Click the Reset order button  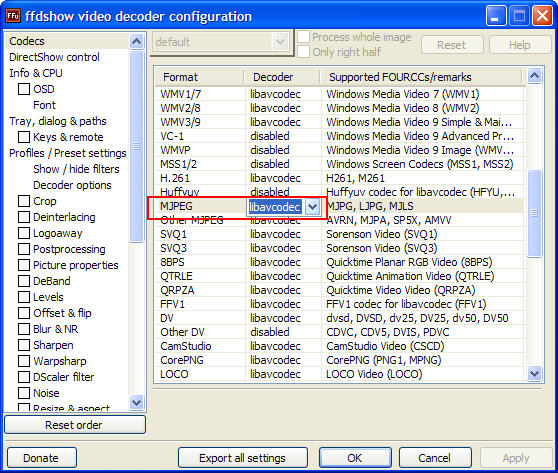pyautogui.click(x=75, y=425)
